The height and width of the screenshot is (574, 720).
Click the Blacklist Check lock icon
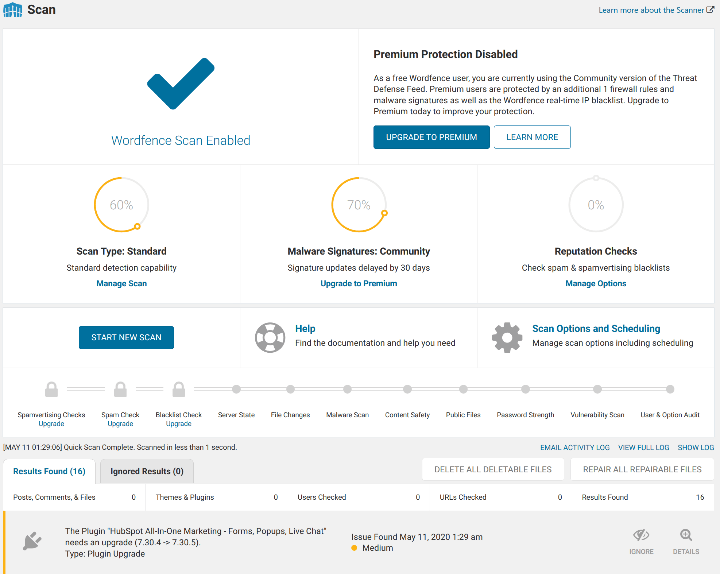[178, 389]
